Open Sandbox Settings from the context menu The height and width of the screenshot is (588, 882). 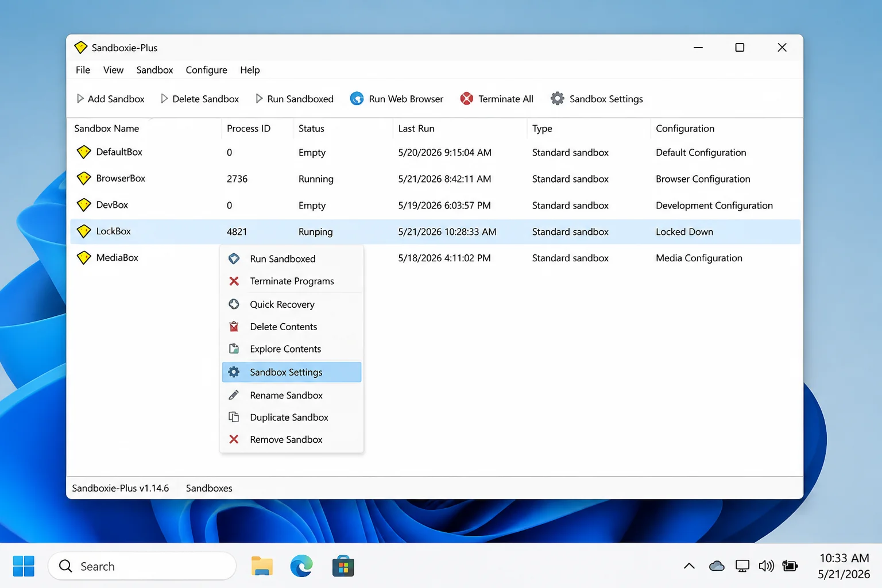pyautogui.click(x=292, y=372)
